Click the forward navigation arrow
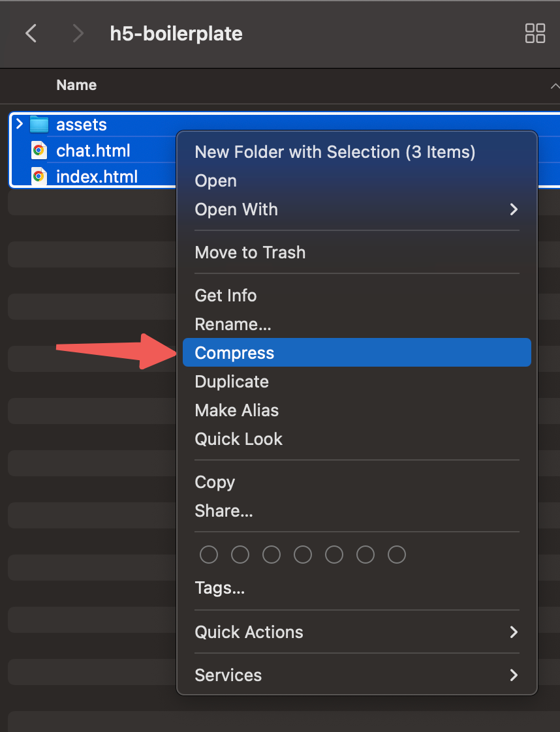560x732 pixels. (x=78, y=33)
